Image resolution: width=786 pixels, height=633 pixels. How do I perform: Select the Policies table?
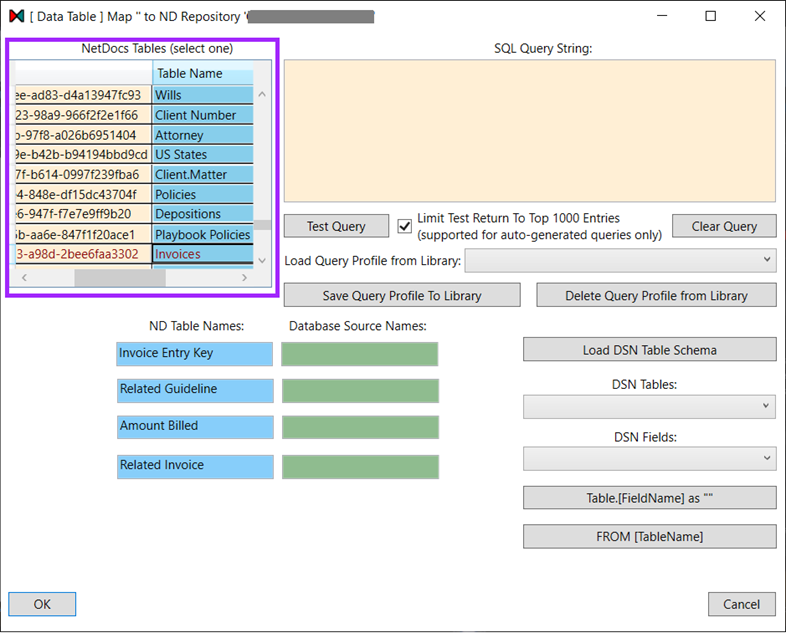203,194
